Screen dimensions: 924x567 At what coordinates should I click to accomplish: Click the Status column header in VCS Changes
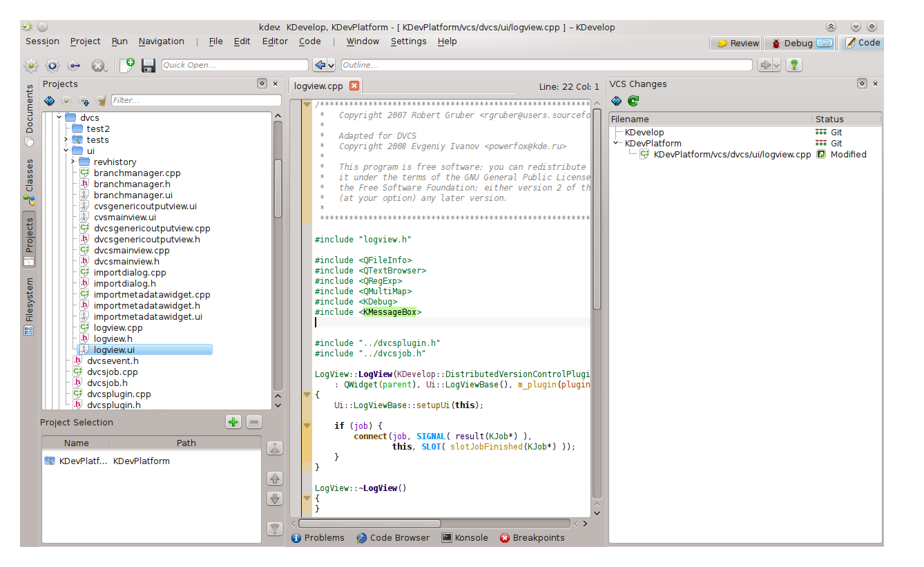[847, 119]
